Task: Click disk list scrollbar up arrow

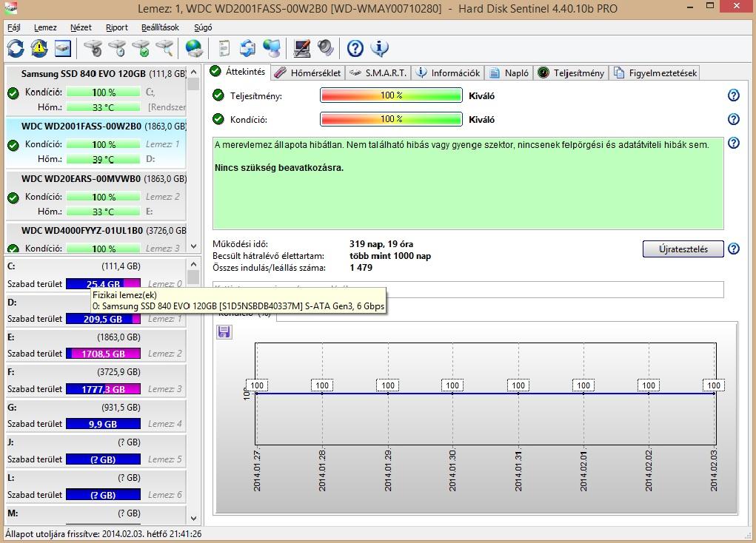Action: tap(193, 72)
